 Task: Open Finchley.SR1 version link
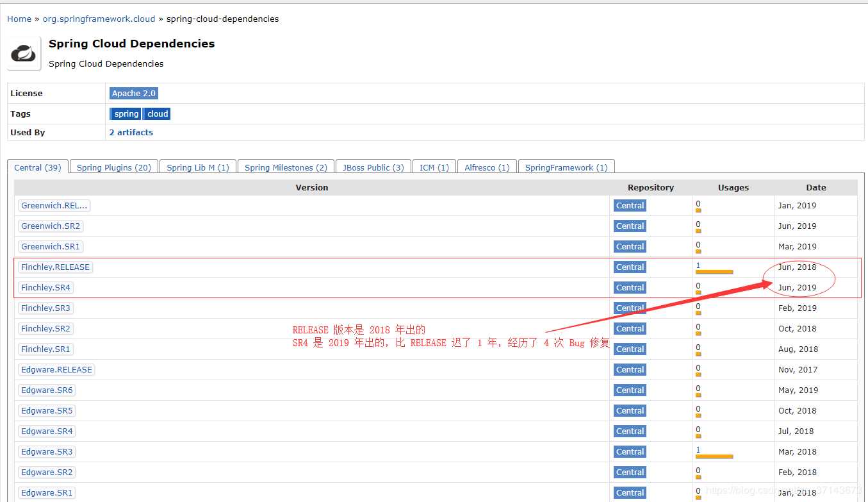45,349
